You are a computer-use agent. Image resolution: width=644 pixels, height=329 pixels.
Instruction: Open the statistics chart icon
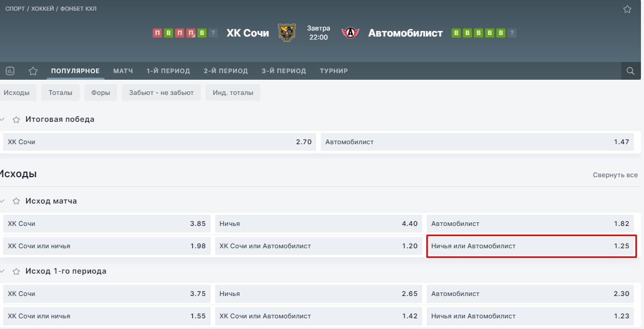(10, 71)
